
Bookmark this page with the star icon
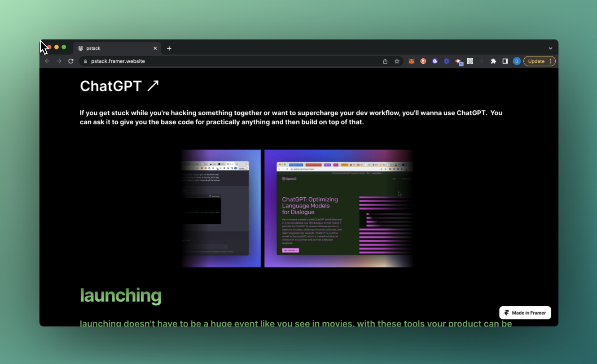tap(397, 61)
